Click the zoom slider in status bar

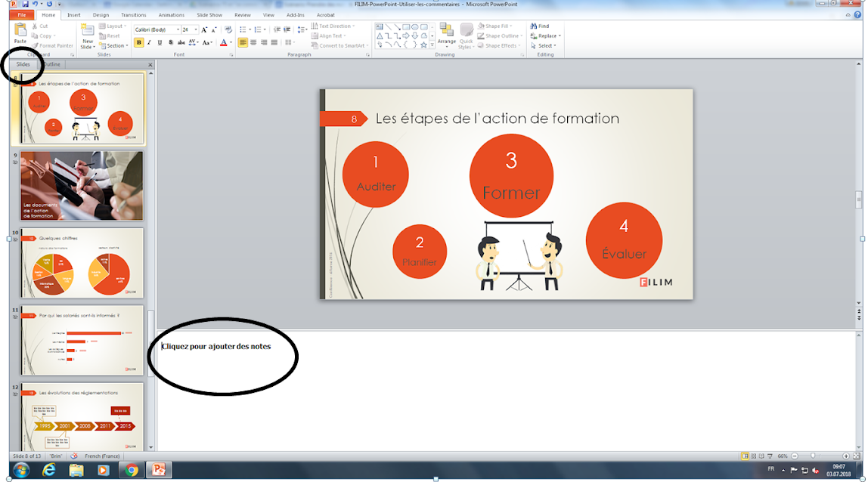pos(813,456)
